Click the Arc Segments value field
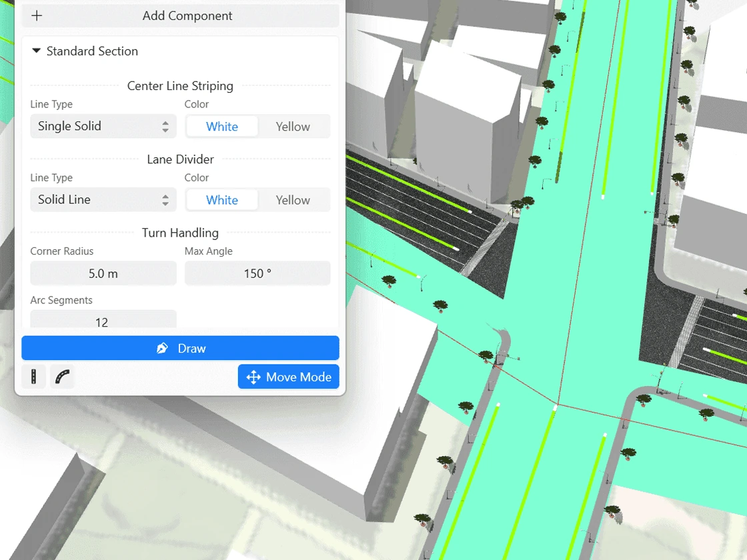The height and width of the screenshot is (560, 747). (x=103, y=321)
